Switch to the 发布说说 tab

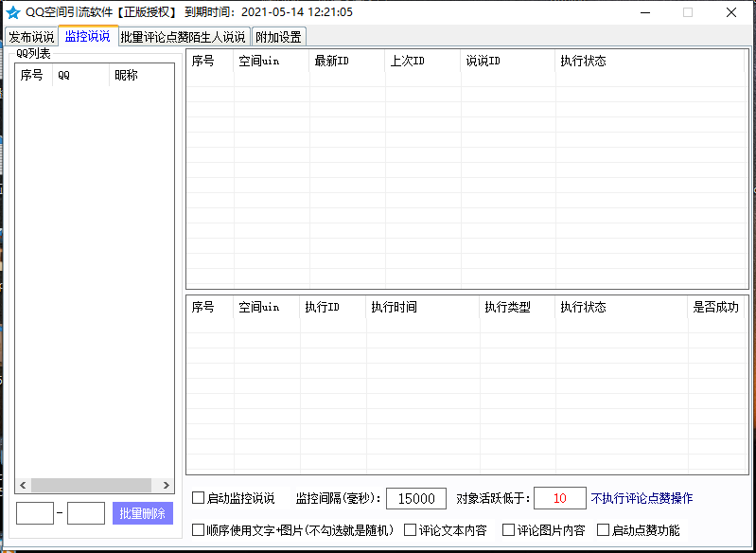(x=31, y=37)
